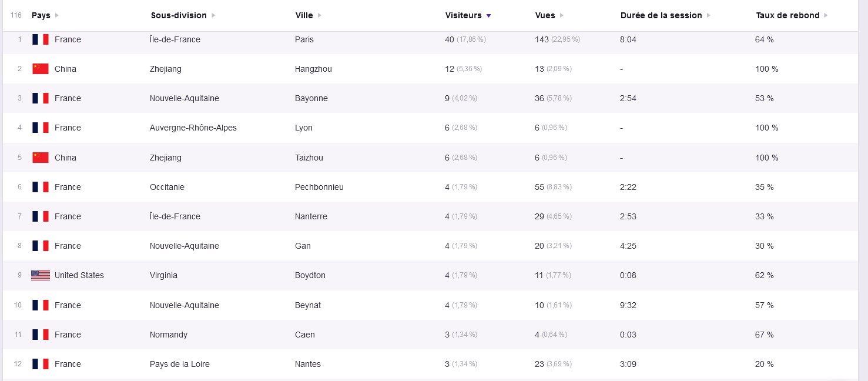Viewport: 868px width, 381px height.
Task: Click the France flag in Paris row
Action: (41, 39)
